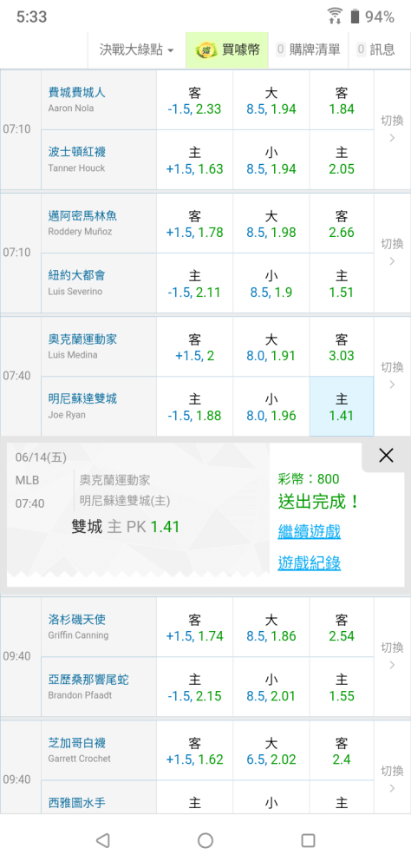Click 繼續遊戲 link

[x=310, y=532]
